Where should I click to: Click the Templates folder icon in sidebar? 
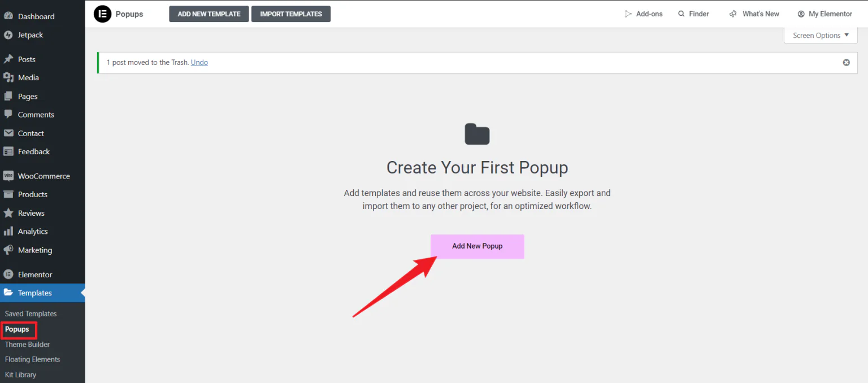pyautogui.click(x=8, y=293)
